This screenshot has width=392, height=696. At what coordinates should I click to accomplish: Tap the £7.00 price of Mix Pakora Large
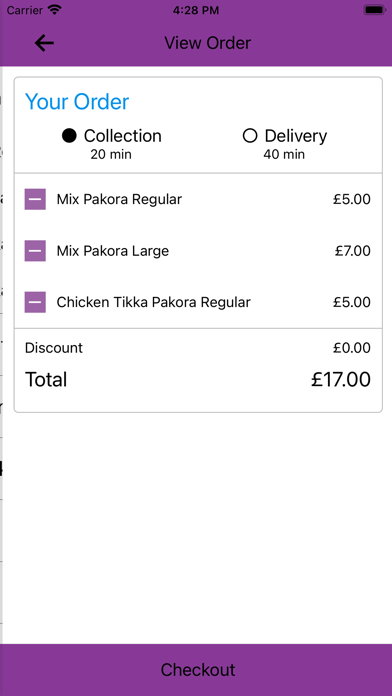coord(352,251)
